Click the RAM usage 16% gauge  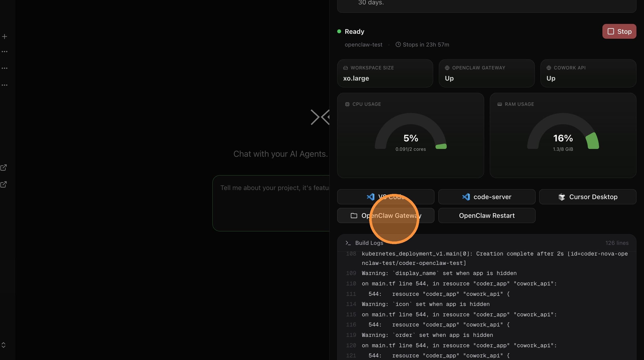pyautogui.click(x=563, y=131)
